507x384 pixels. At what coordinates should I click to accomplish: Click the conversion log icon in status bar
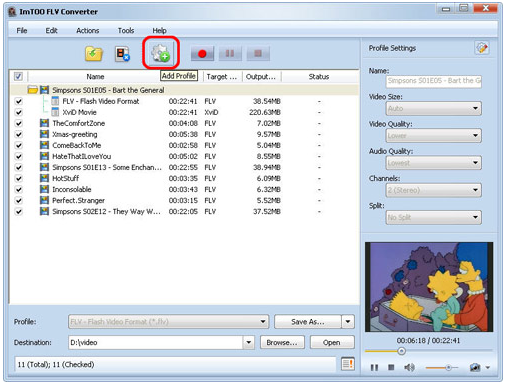click(x=348, y=364)
